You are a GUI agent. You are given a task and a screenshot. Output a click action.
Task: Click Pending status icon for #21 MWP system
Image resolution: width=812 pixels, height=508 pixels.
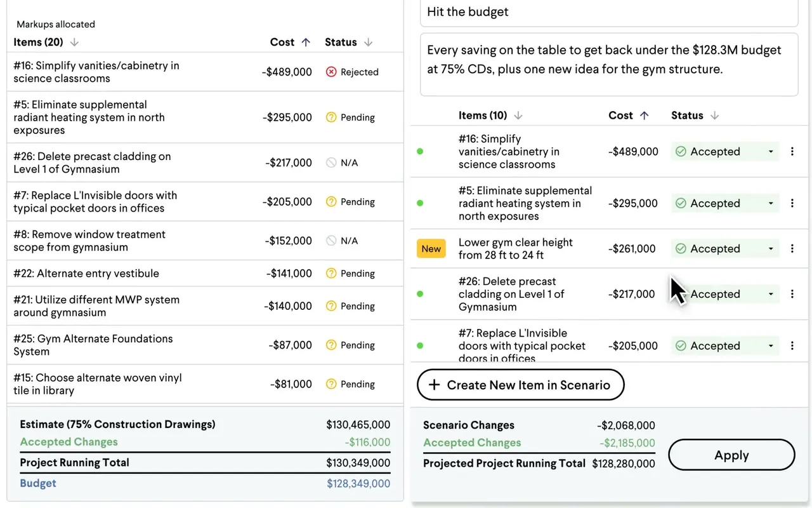(x=331, y=306)
